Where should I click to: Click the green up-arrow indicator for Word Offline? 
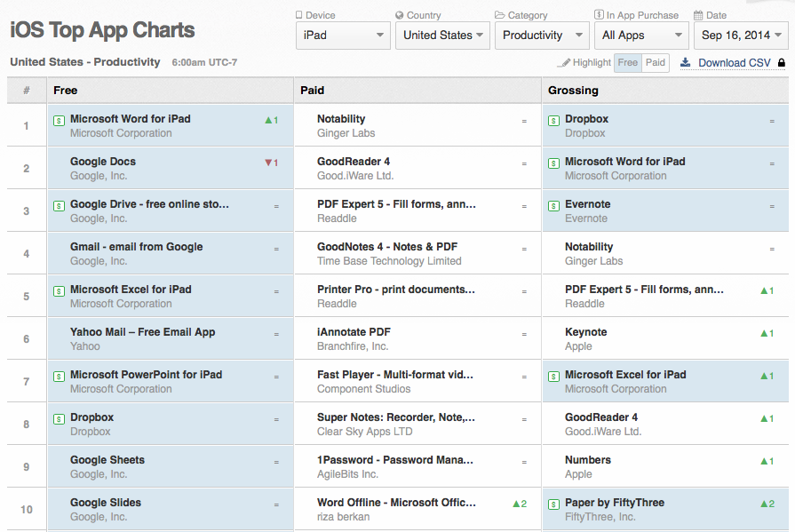point(520,504)
